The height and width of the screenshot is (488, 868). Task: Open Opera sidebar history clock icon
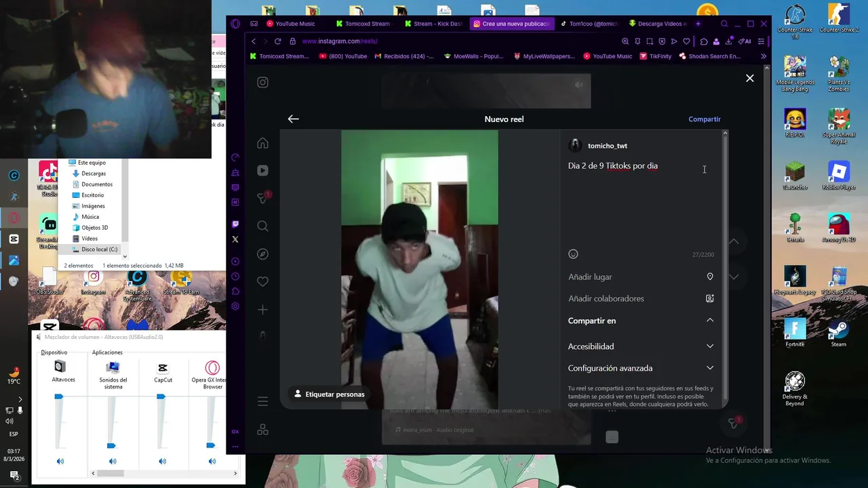[235, 277]
